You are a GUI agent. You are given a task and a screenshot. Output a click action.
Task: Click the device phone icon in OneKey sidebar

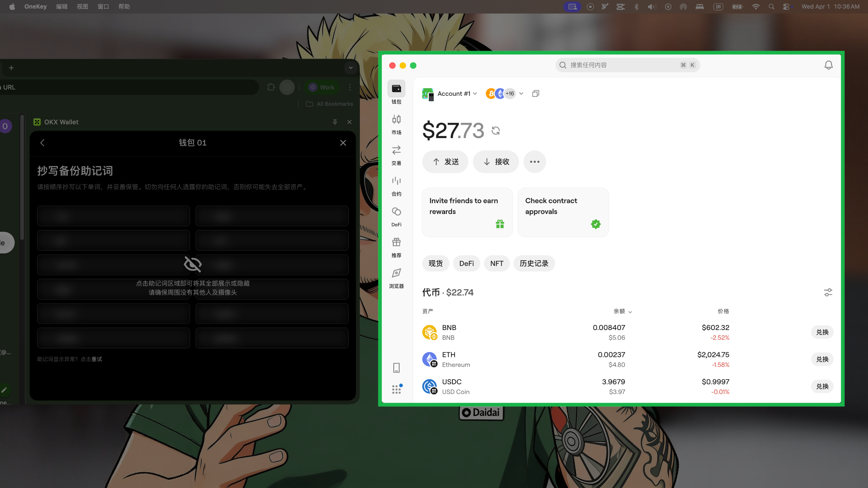coord(396,368)
